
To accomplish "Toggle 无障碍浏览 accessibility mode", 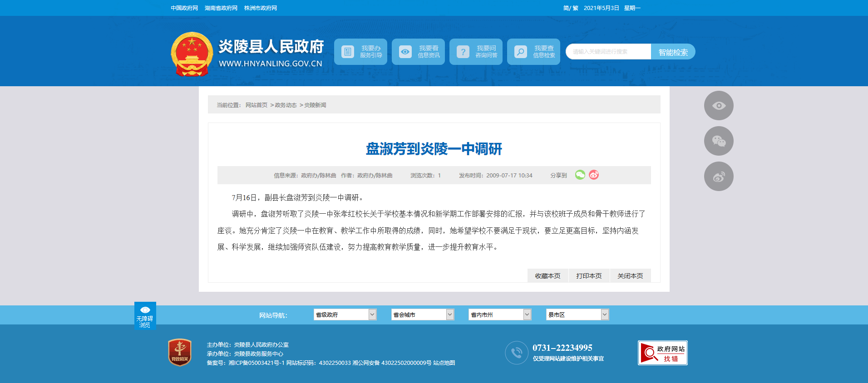I will coord(145,316).
